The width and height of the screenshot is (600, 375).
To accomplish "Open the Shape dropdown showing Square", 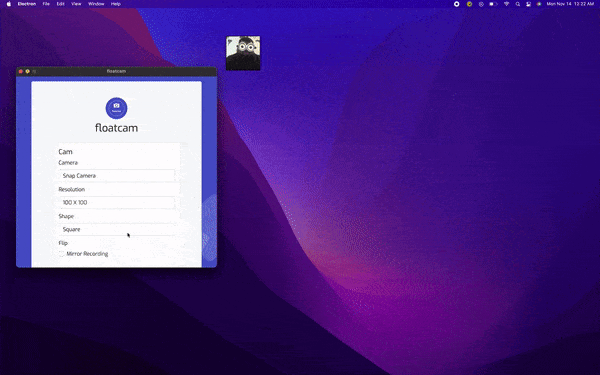I will coord(117,229).
